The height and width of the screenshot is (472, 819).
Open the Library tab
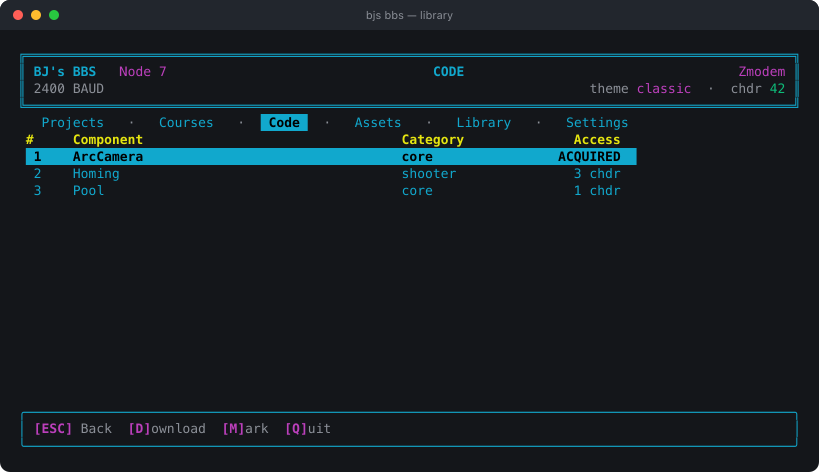pyautogui.click(x=484, y=123)
